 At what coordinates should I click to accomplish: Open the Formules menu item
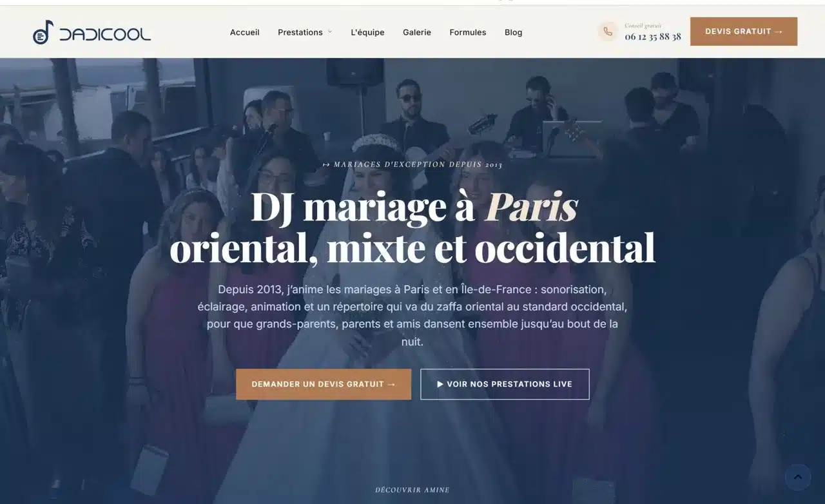(468, 32)
